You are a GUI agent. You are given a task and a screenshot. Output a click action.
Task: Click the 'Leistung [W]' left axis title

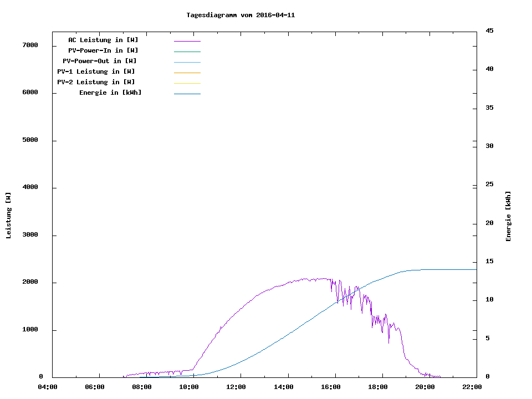8,216
